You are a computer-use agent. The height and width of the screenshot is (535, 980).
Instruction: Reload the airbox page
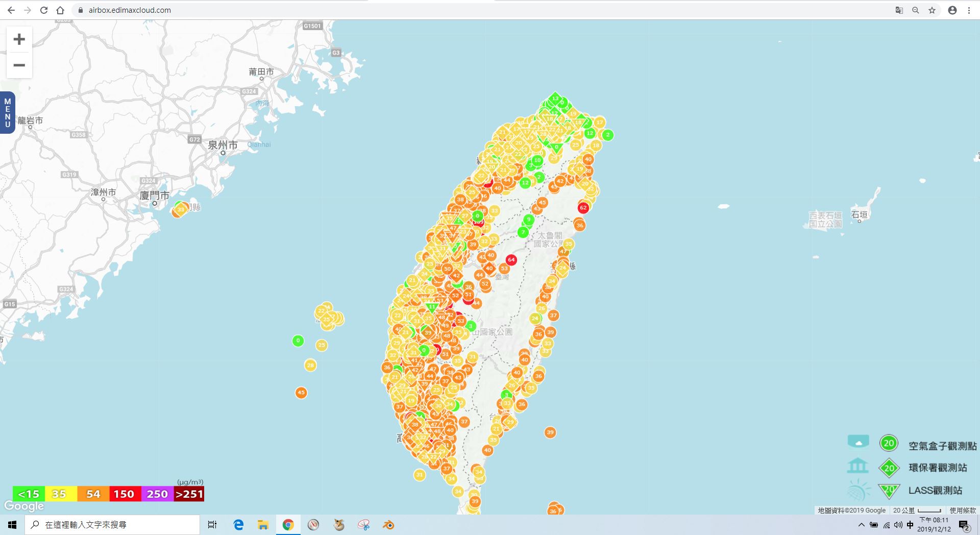[44, 10]
